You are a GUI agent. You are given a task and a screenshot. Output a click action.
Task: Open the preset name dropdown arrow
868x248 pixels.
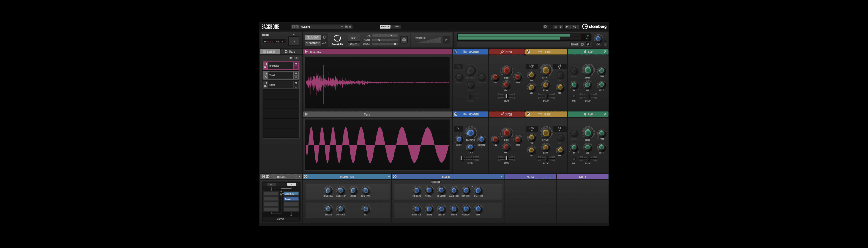click(342, 27)
